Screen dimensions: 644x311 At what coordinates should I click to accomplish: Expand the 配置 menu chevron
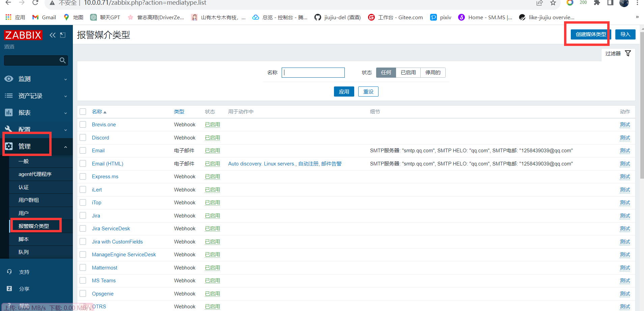pyautogui.click(x=65, y=130)
